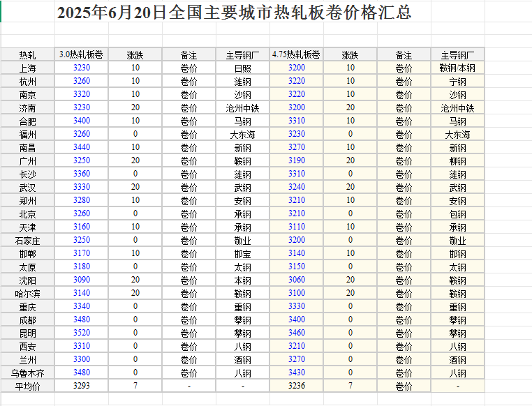Select the 武汉 row label
The width and height of the screenshot is (532, 406).
pyautogui.click(x=27, y=187)
